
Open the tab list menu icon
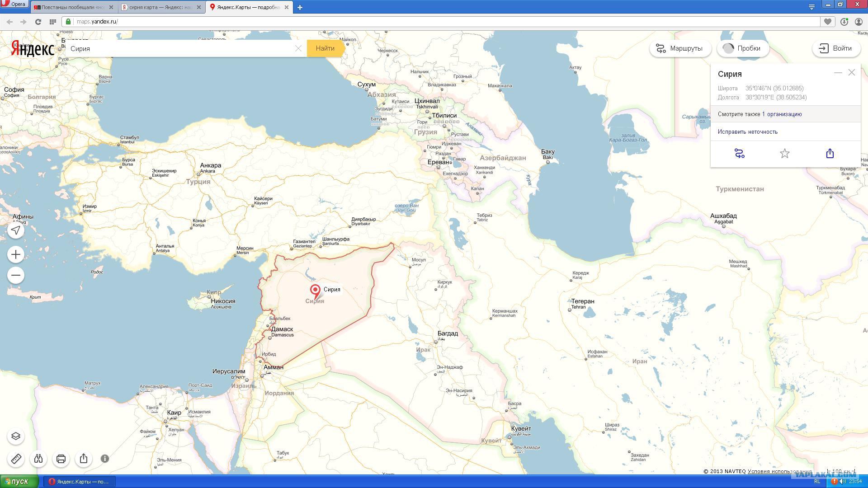[811, 6]
